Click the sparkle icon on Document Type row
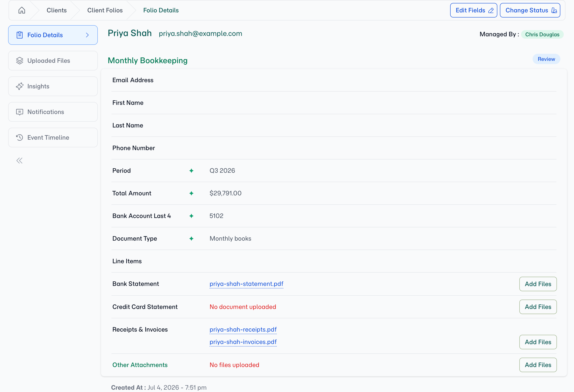 point(191,238)
